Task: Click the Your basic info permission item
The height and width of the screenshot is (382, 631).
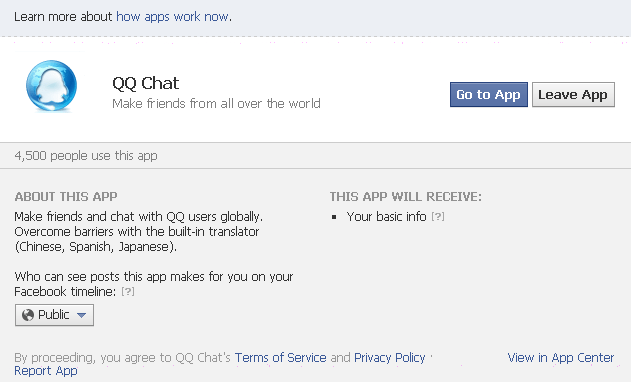Action: click(386, 217)
